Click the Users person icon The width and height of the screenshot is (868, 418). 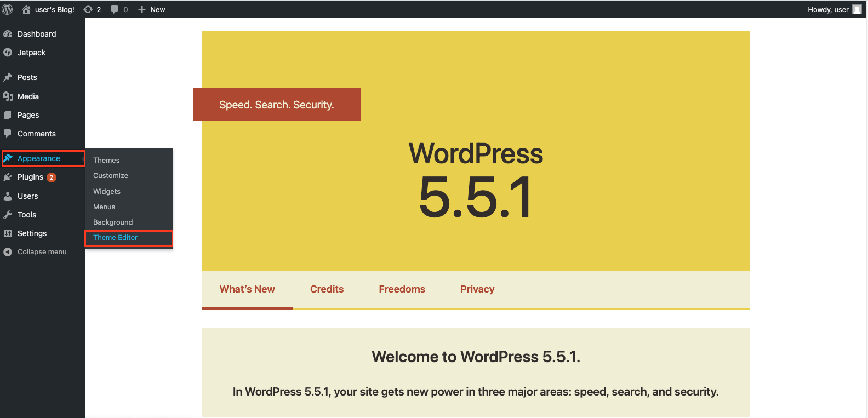pos(8,196)
